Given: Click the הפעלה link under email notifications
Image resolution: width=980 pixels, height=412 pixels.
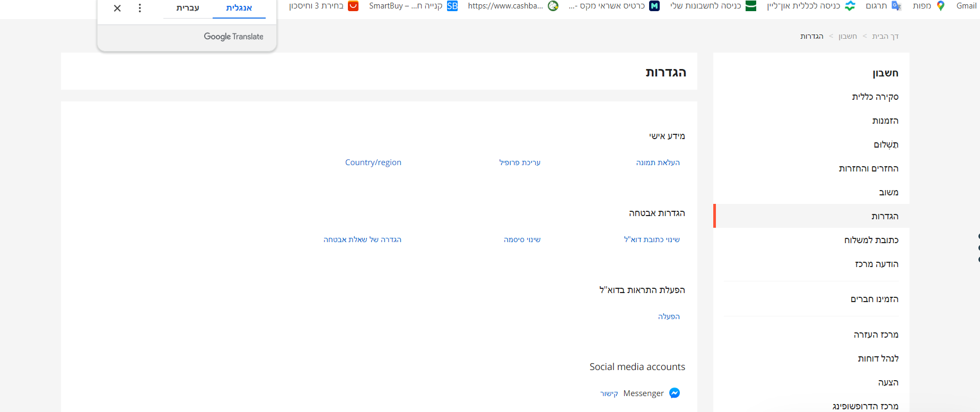Looking at the screenshot, I should [x=669, y=316].
